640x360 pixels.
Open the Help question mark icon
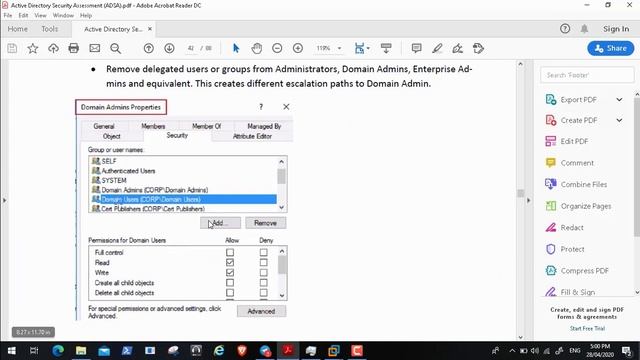click(565, 29)
